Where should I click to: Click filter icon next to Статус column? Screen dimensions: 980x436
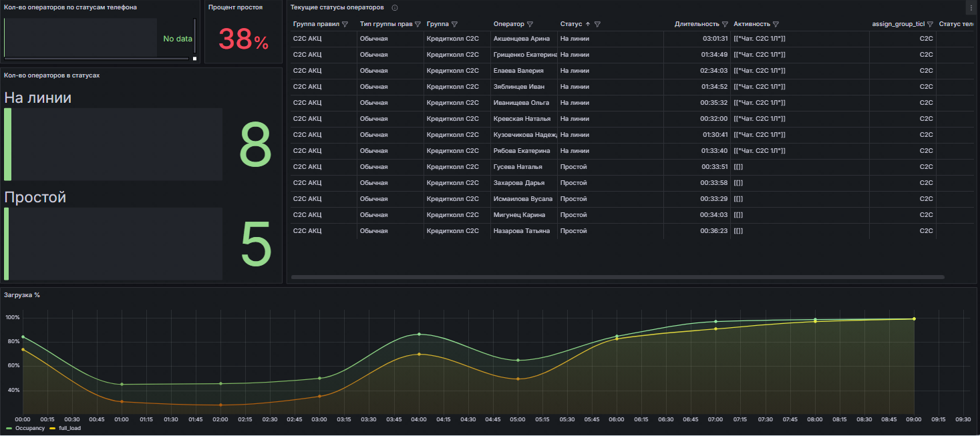click(597, 24)
